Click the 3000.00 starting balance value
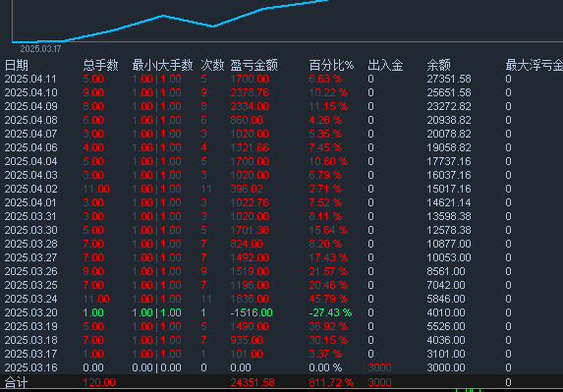Image resolution: width=563 pixels, height=392 pixels. pyautogui.click(x=446, y=368)
